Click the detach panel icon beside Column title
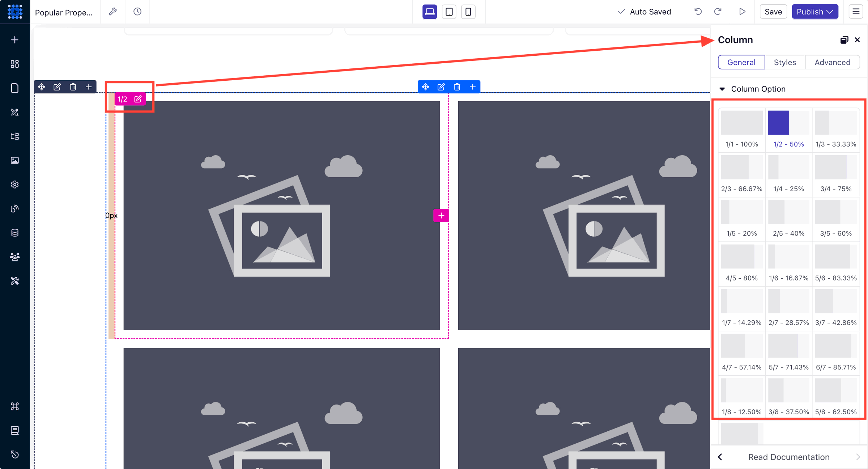Screen dimensions: 868x469 point(844,40)
